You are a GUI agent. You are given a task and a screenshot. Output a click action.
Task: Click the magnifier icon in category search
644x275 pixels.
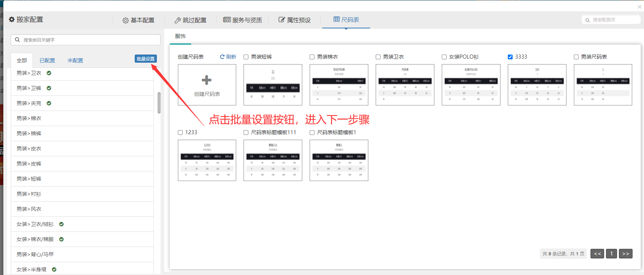(x=17, y=39)
